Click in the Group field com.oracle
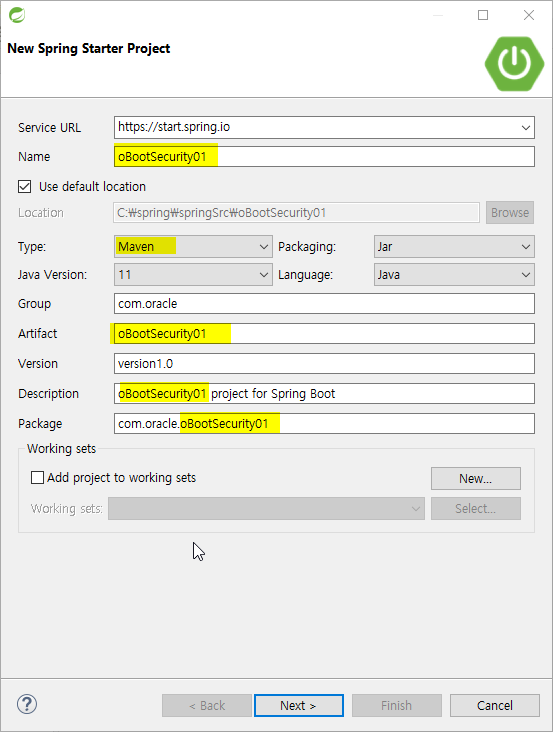Viewport: 553px width, 732px height. click(x=324, y=303)
